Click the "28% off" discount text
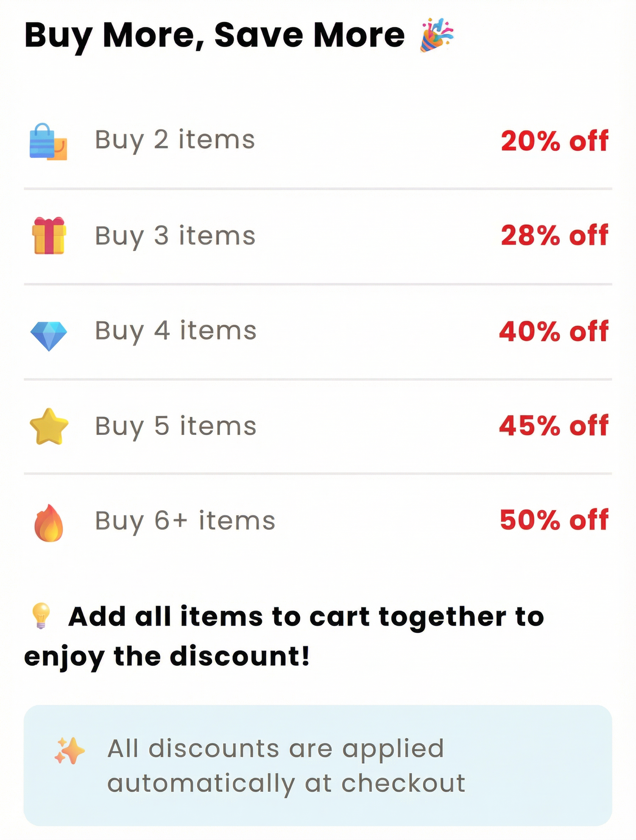Image resolution: width=636 pixels, height=840 pixels. point(554,236)
